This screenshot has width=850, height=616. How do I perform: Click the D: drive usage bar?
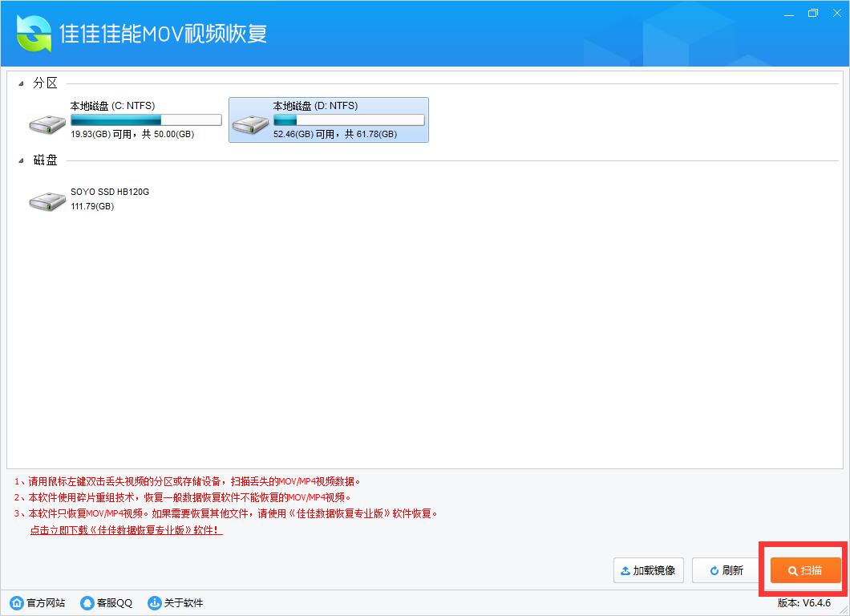(x=349, y=120)
